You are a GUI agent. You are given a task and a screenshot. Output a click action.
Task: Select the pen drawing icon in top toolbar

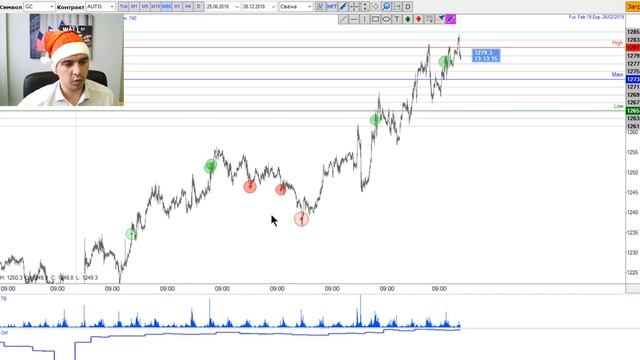coord(343,7)
